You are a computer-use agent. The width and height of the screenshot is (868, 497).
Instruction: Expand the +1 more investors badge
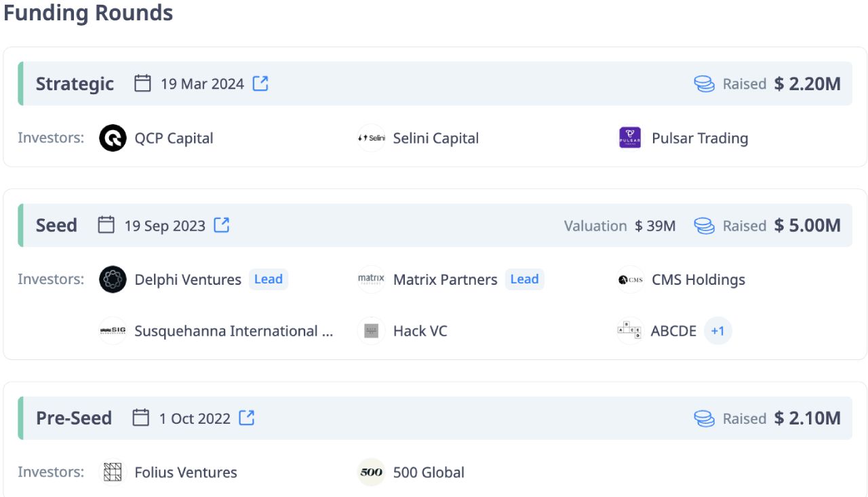718,331
